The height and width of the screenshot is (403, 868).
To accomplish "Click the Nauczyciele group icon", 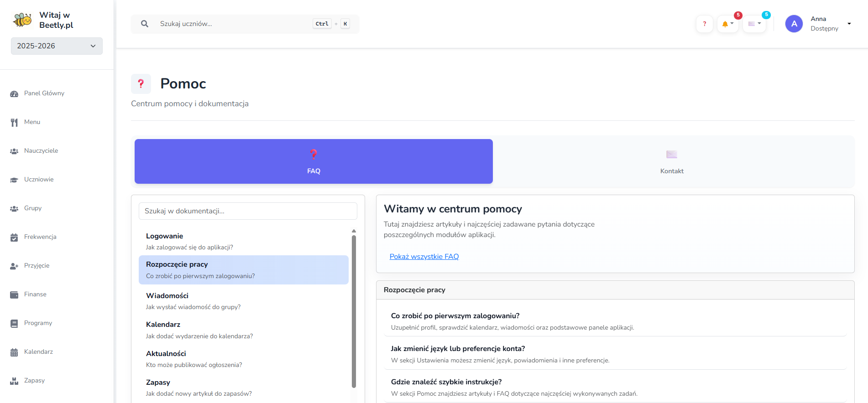I will coord(14,151).
